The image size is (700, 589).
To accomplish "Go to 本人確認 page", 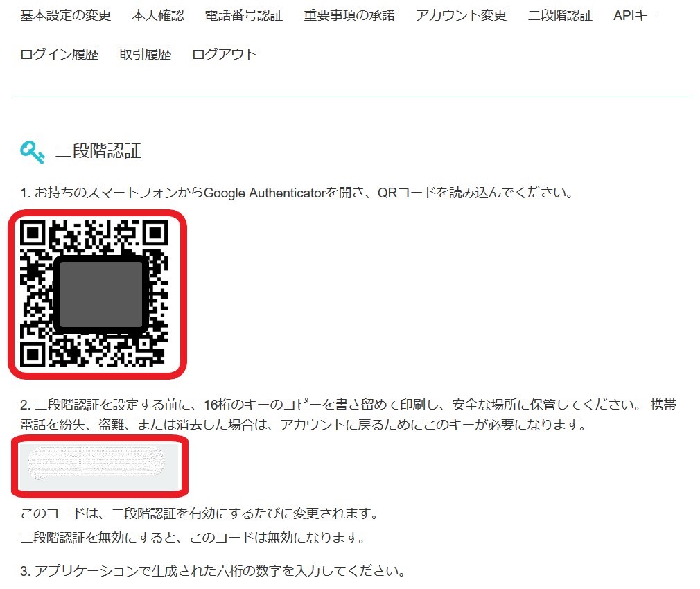I will [x=158, y=16].
